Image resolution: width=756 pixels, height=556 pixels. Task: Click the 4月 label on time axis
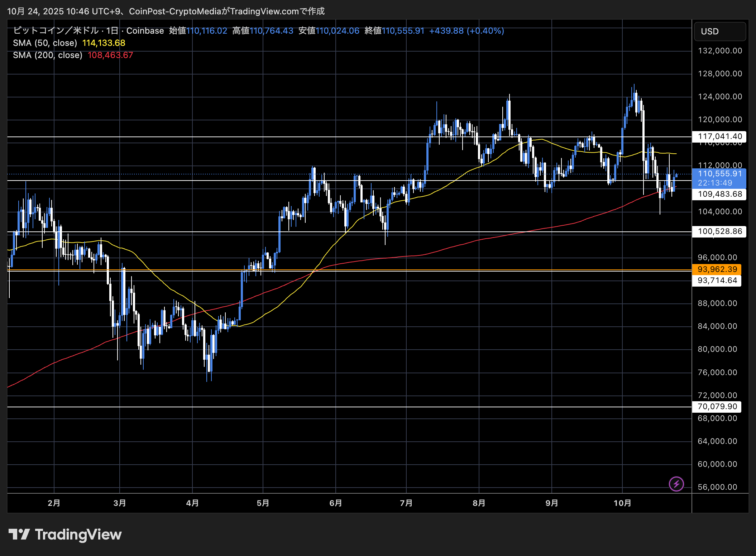click(192, 503)
